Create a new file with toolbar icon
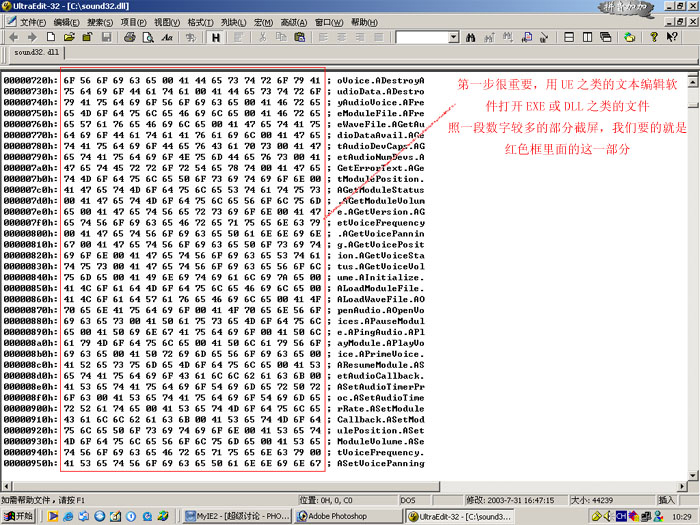Image resolution: width=700 pixels, height=525 pixels. coord(51,38)
